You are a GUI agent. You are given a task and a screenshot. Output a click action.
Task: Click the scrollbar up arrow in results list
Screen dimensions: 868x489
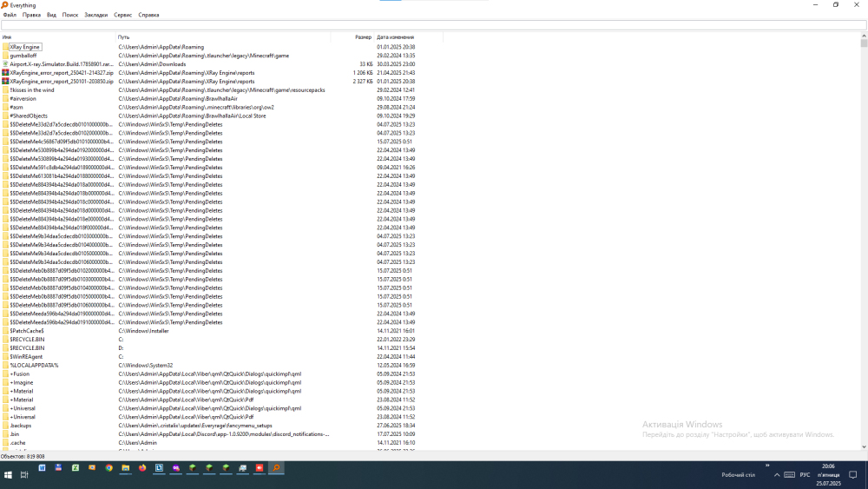click(864, 36)
